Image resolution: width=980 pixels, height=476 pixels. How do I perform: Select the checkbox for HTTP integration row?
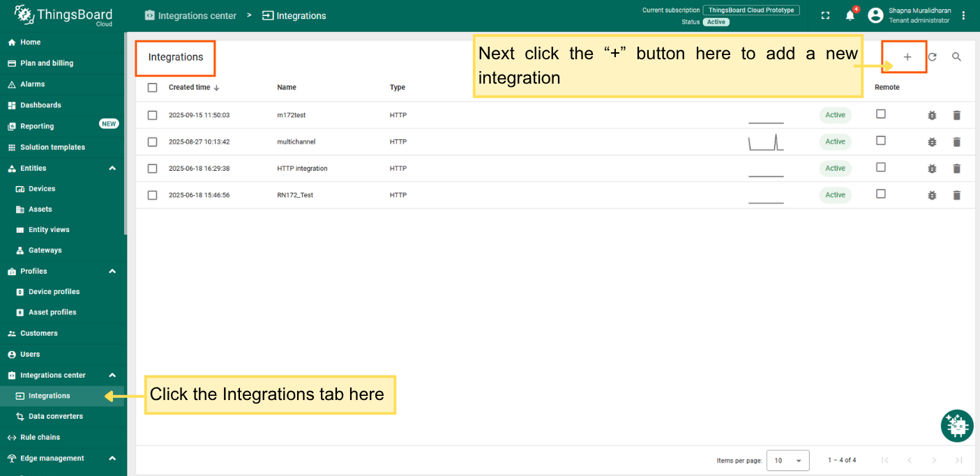153,169
